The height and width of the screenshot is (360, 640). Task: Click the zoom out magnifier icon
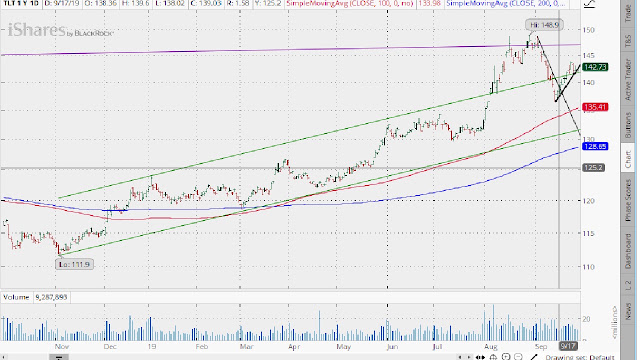click(x=518, y=357)
